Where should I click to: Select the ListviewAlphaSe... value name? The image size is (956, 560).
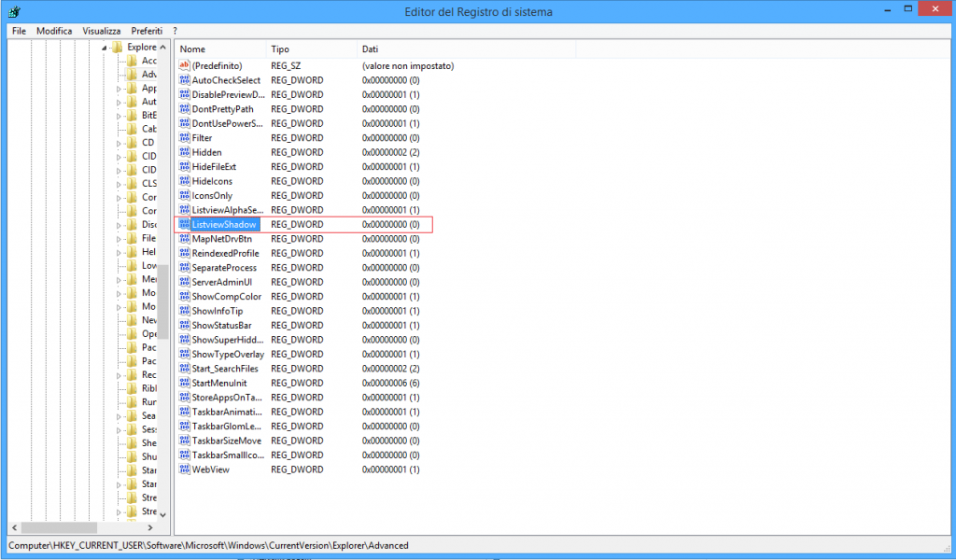point(228,210)
